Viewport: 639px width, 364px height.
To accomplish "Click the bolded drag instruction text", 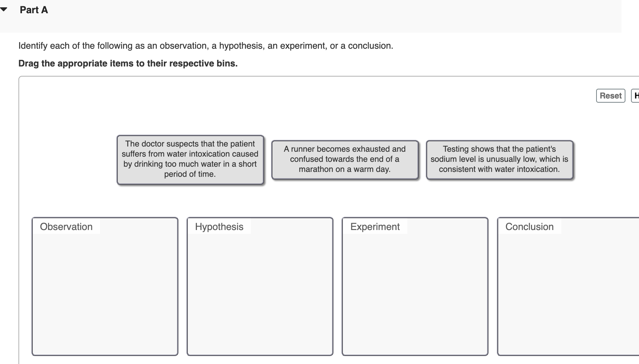I will (x=128, y=63).
